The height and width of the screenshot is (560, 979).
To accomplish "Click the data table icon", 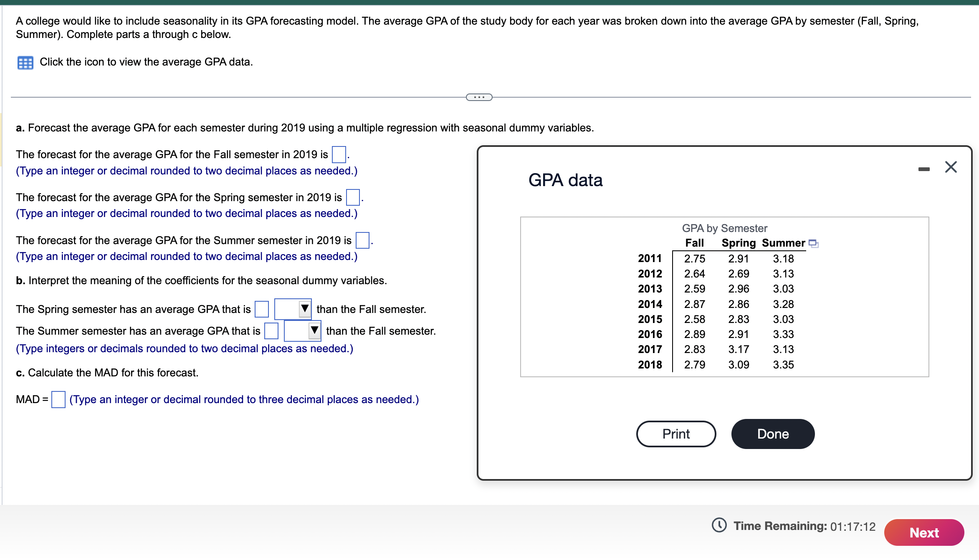I will coord(25,63).
